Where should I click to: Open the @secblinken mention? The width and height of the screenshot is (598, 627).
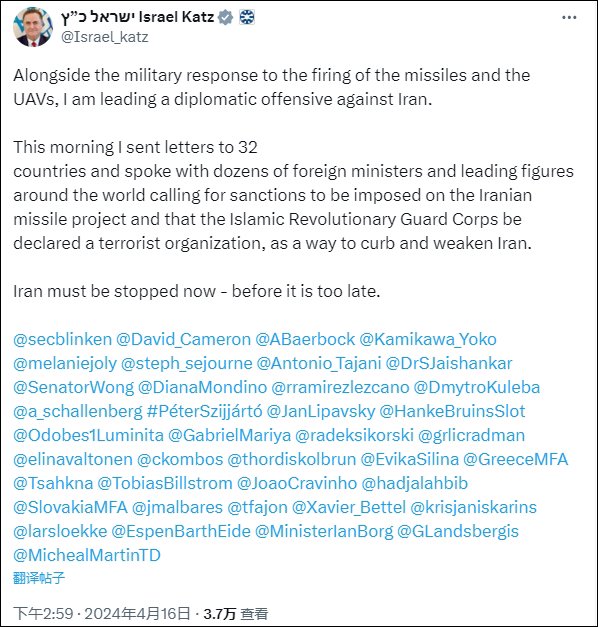(x=62, y=339)
